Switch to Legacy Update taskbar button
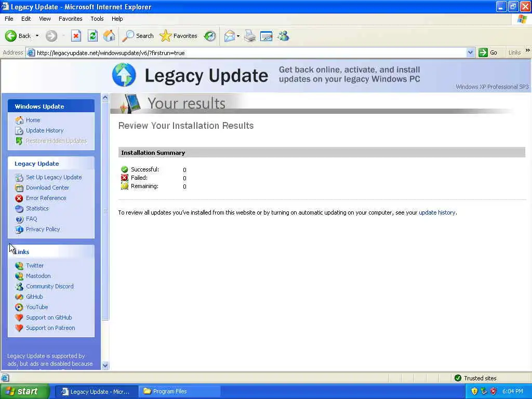This screenshot has height=399, width=532. 96,392
